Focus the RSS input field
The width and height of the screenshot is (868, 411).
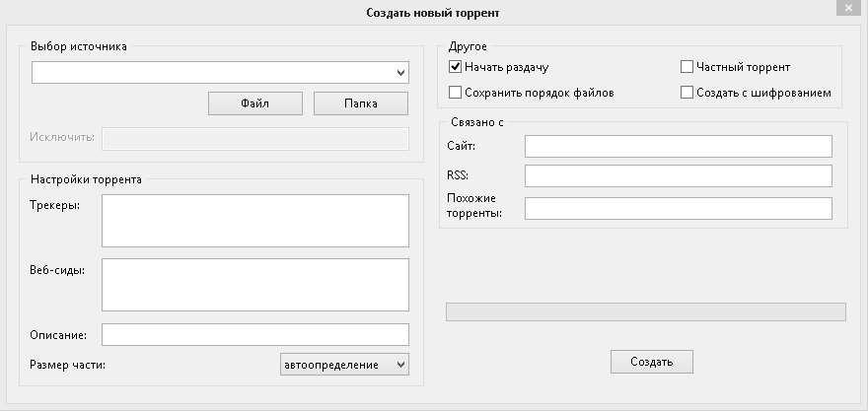679,175
